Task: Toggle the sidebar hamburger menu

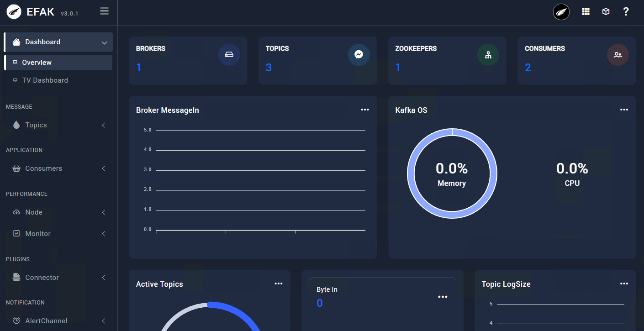Action: 105,11
